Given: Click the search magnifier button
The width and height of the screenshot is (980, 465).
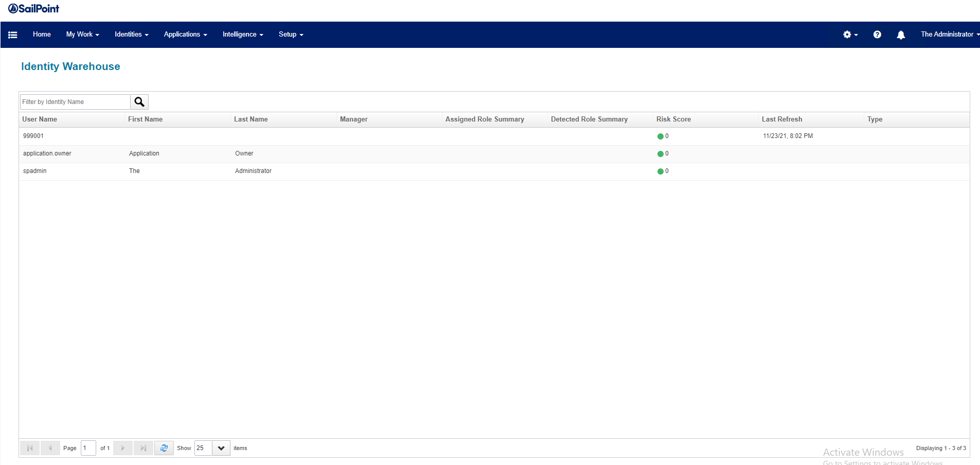Looking at the screenshot, I should (139, 102).
